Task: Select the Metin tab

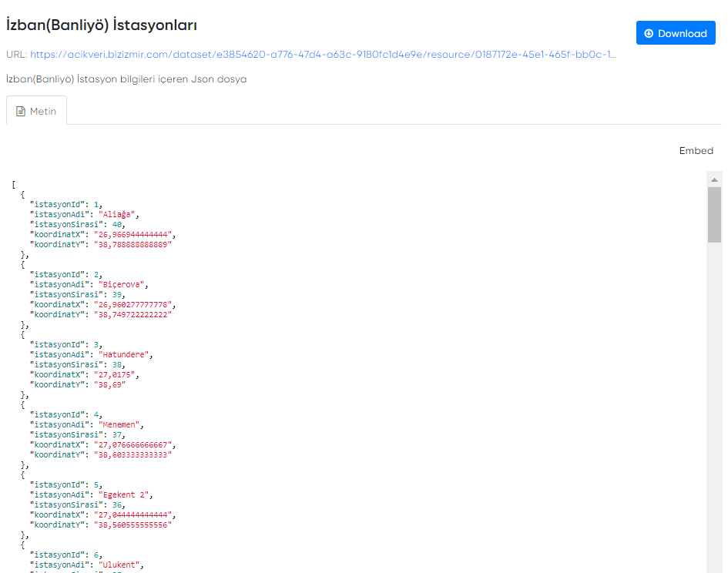Action: point(36,111)
